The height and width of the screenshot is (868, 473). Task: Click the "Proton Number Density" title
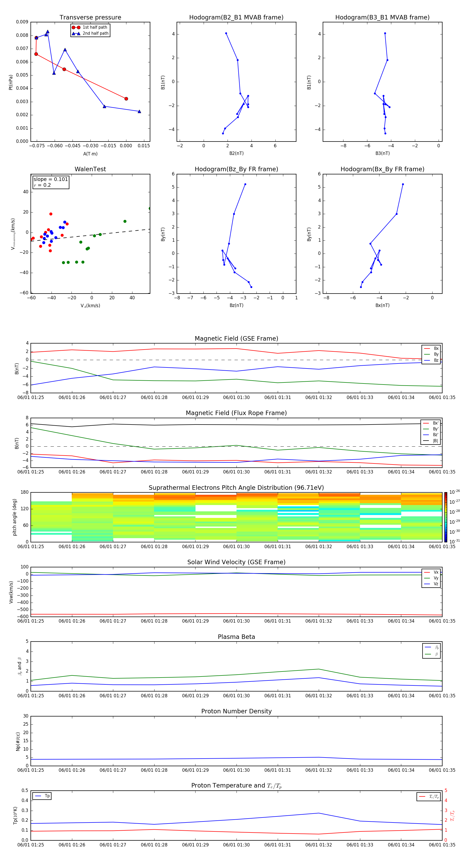click(x=236, y=711)
